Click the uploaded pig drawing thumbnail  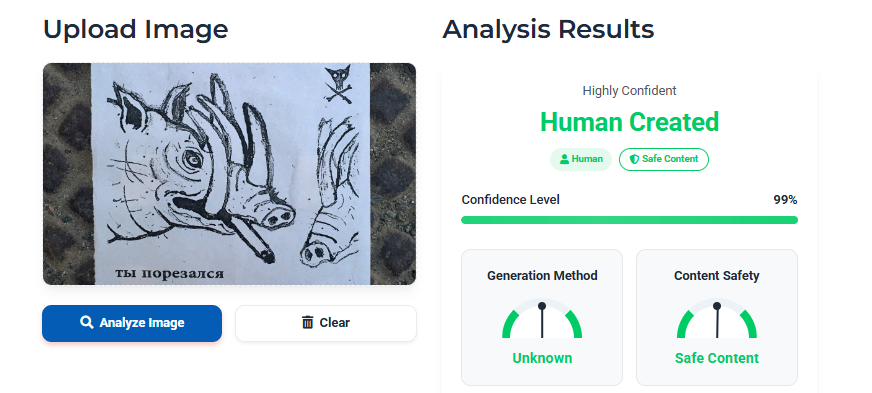(x=229, y=173)
